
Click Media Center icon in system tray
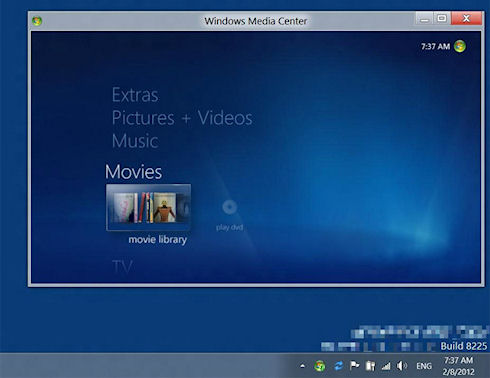pyautogui.click(x=320, y=366)
